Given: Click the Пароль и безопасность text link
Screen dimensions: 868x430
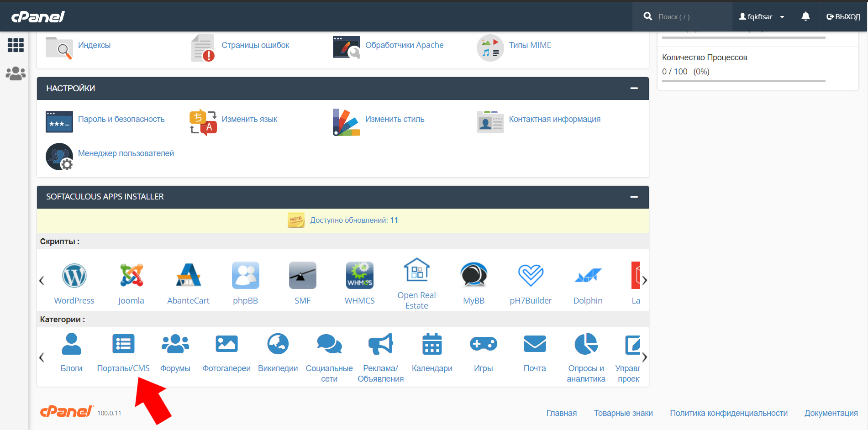Looking at the screenshot, I should click(121, 119).
